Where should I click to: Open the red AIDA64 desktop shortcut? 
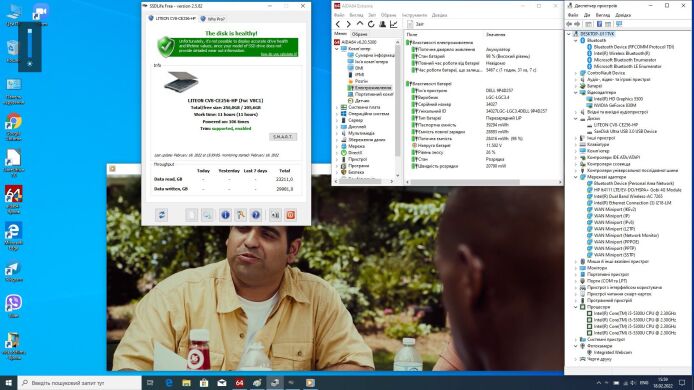point(14,200)
